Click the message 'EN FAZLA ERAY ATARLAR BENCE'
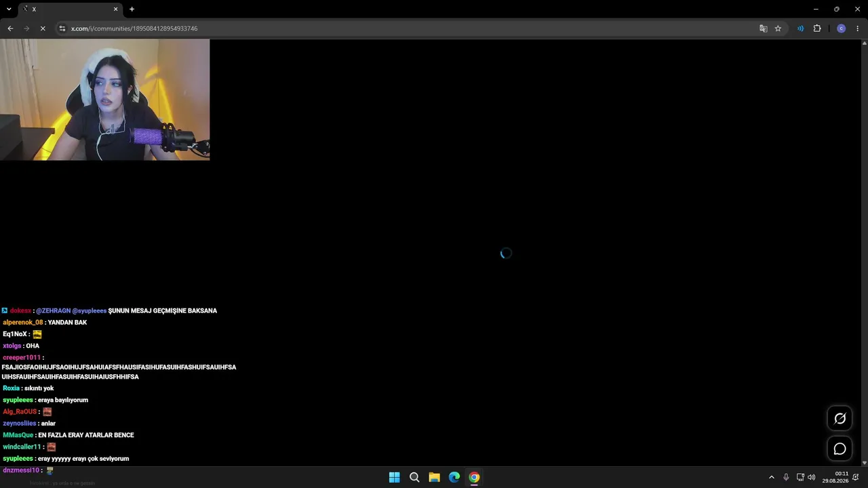868x488 pixels. [x=86, y=435]
